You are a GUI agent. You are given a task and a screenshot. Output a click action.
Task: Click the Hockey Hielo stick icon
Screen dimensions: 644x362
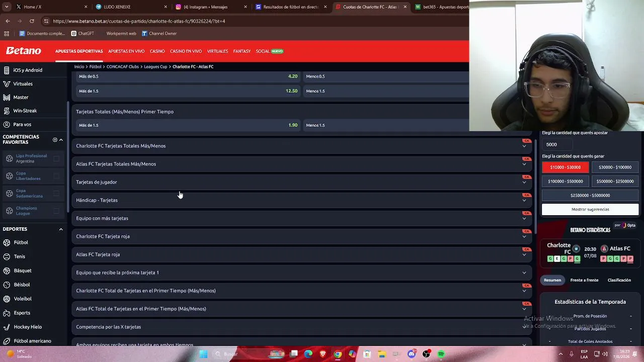(7, 327)
